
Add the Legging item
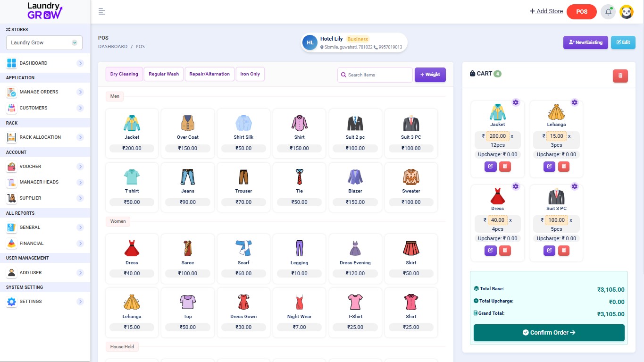tap(299, 259)
